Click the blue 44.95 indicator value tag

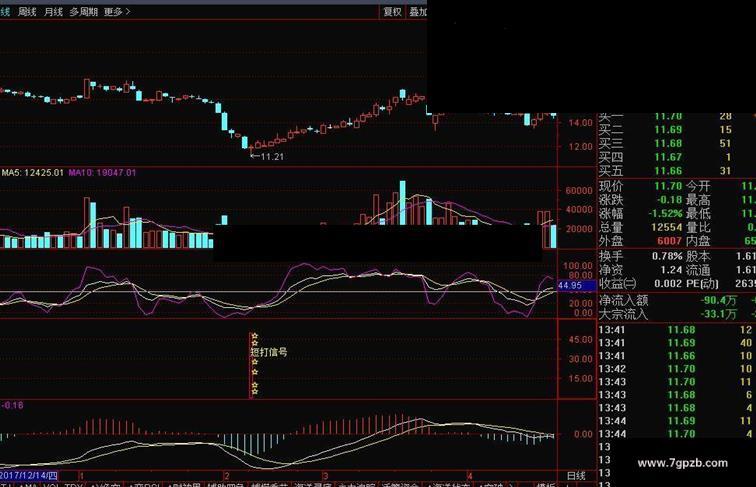click(577, 285)
